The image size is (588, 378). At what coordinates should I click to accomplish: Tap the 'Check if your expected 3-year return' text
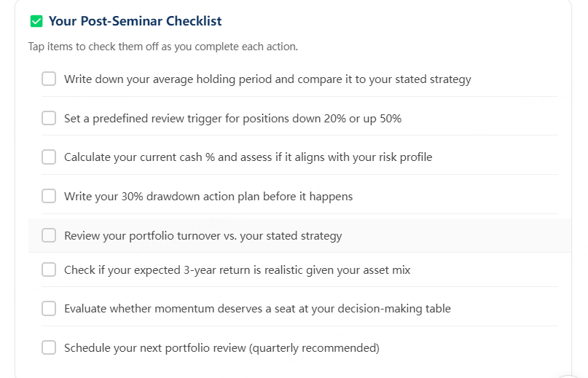pos(237,270)
